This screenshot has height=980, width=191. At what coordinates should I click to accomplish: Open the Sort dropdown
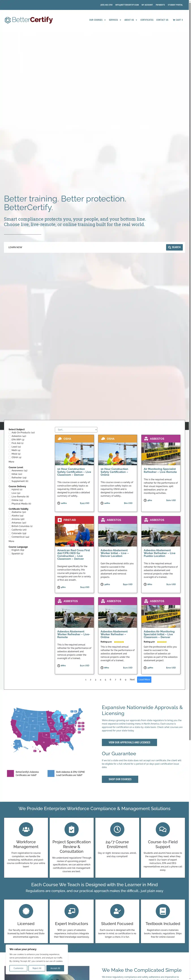(x=76, y=429)
